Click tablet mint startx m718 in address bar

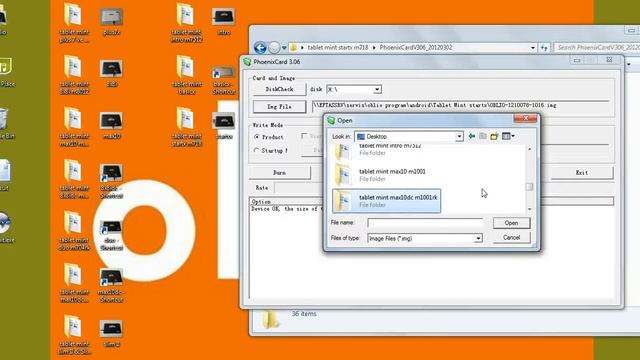coord(338,48)
